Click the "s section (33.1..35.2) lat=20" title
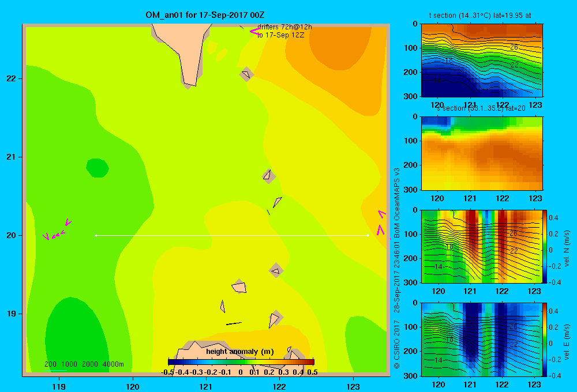The height and width of the screenshot is (392, 577). [481, 108]
